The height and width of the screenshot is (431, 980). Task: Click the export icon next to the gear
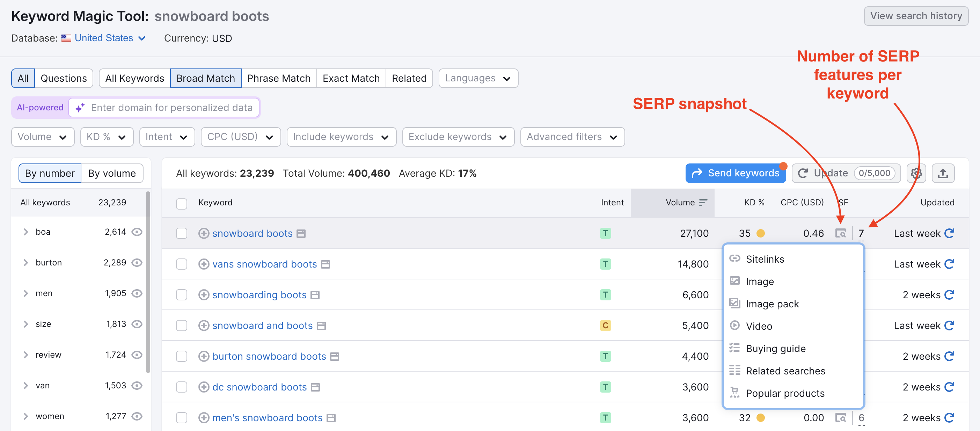click(x=943, y=173)
